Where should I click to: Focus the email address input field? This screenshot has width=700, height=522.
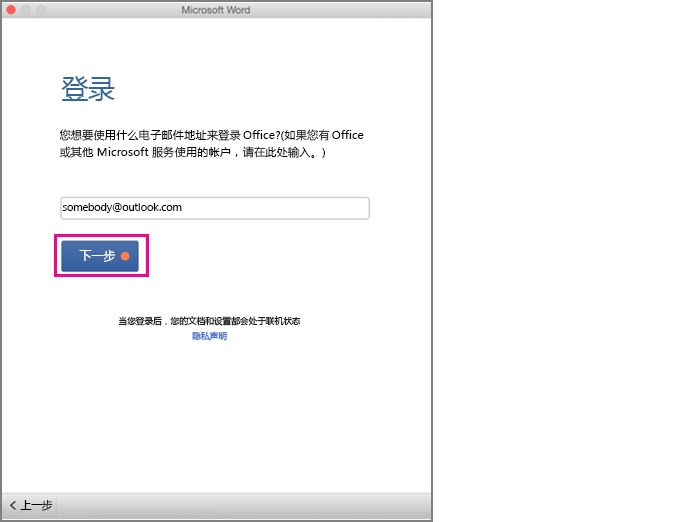pyautogui.click(x=214, y=208)
